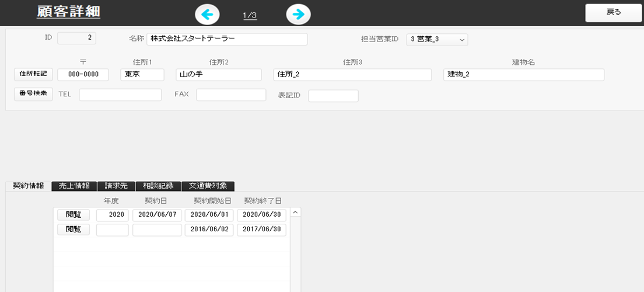This screenshot has width=644, height=292.
Task: Go to next customer with right arrow
Action: [298, 15]
